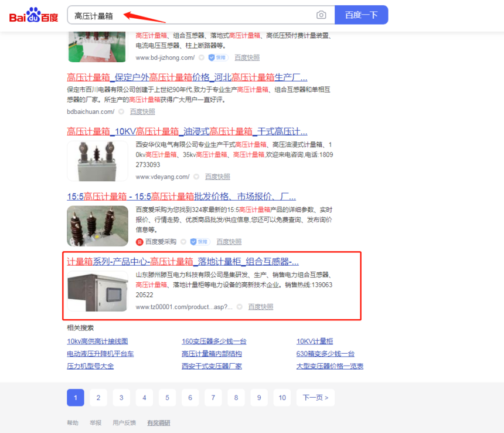
Task: Open the 举报 footer link
Action: point(96,422)
